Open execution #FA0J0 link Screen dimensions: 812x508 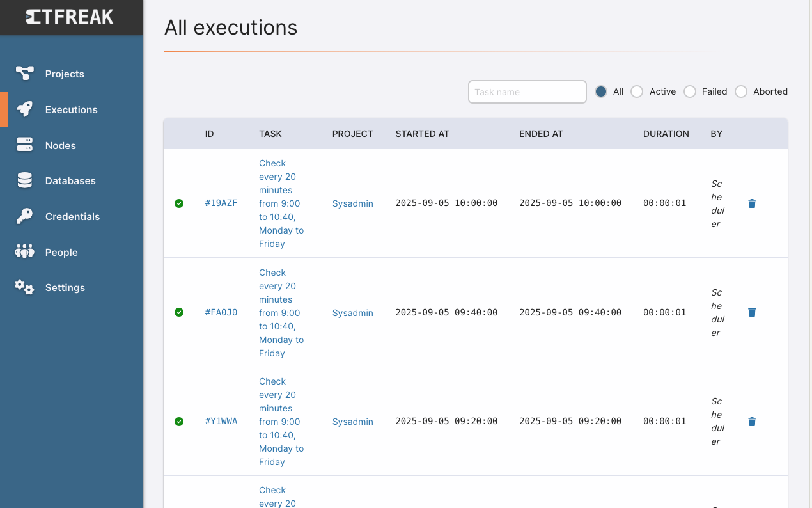[221, 312]
